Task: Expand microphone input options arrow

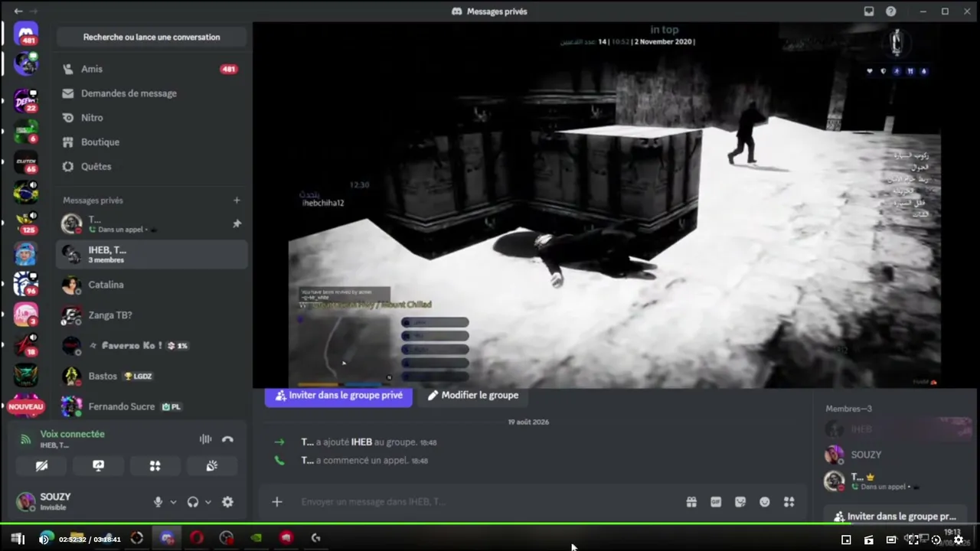Action: 173,503
